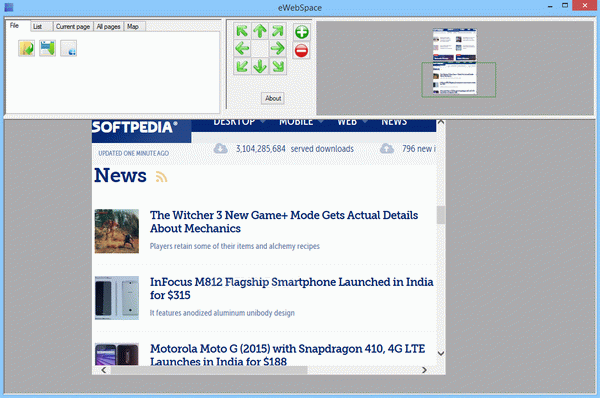Click the page thumbnail in the map preview

pos(455,61)
